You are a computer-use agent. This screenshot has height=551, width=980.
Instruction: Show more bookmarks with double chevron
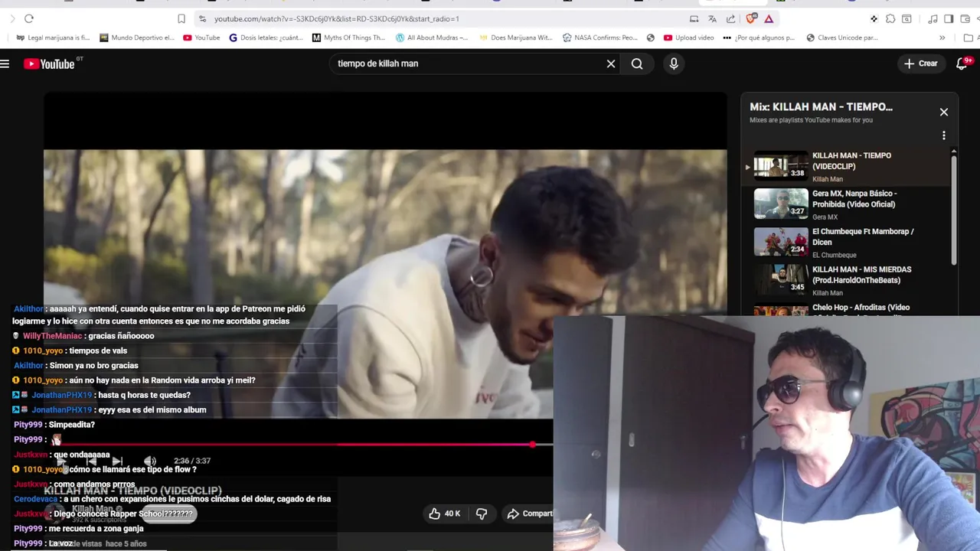point(942,37)
